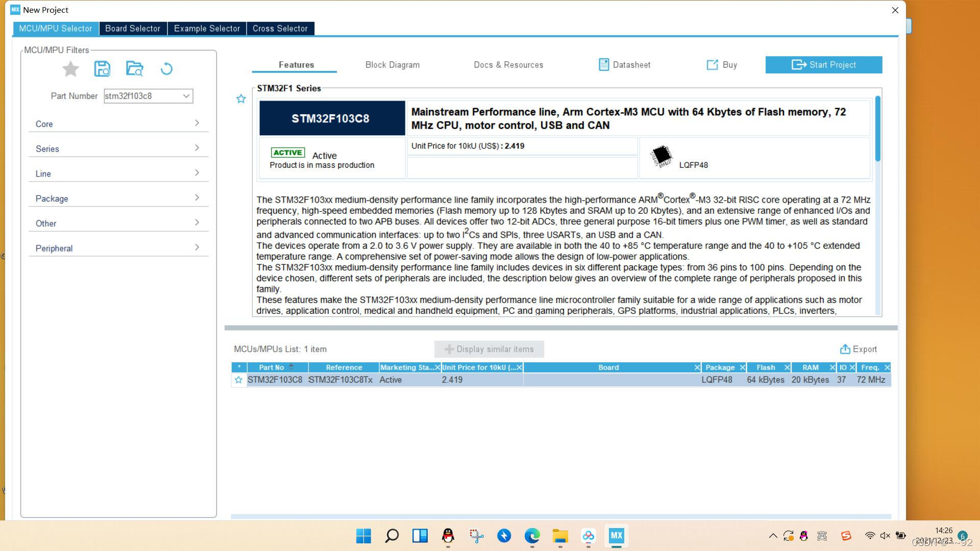Expand the Peripheral filter section

point(118,248)
